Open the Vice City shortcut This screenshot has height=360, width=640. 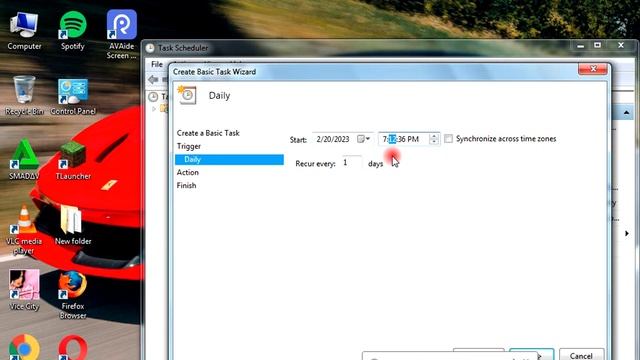(24, 290)
